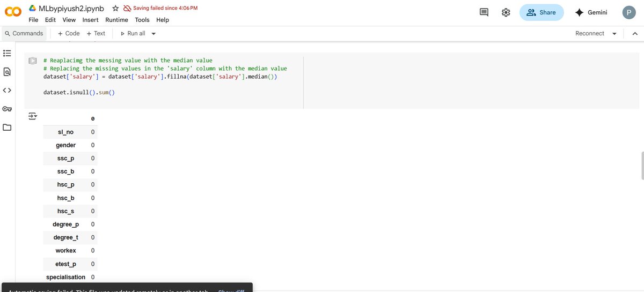
Task: Click the sl_no row label
Action: [x=65, y=132]
